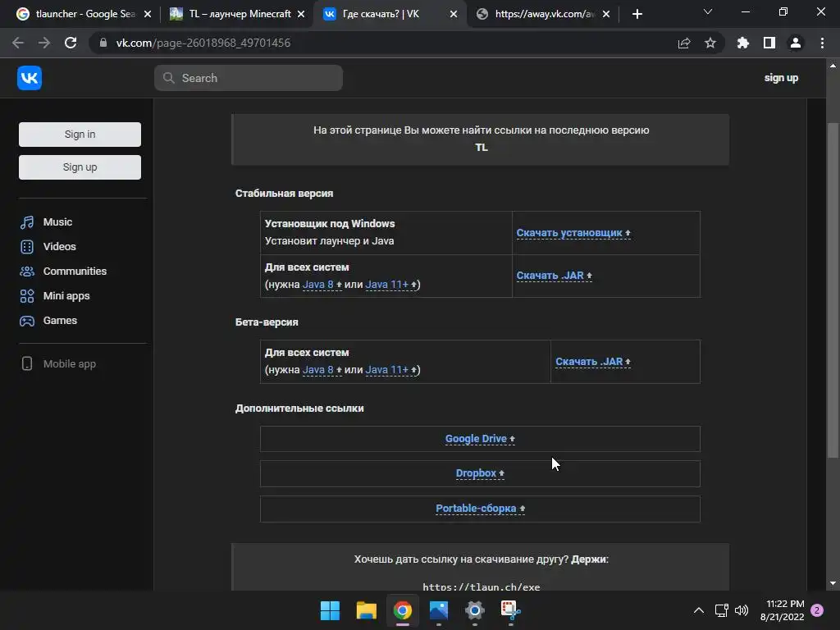Open a new browser tab
This screenshot has width=840, height=630.
point(637,14)
